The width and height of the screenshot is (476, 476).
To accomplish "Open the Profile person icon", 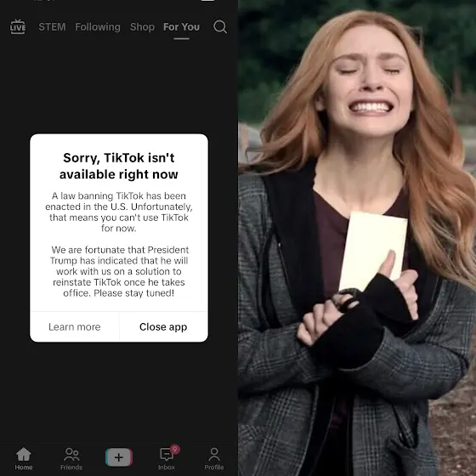I will [214, 455].
